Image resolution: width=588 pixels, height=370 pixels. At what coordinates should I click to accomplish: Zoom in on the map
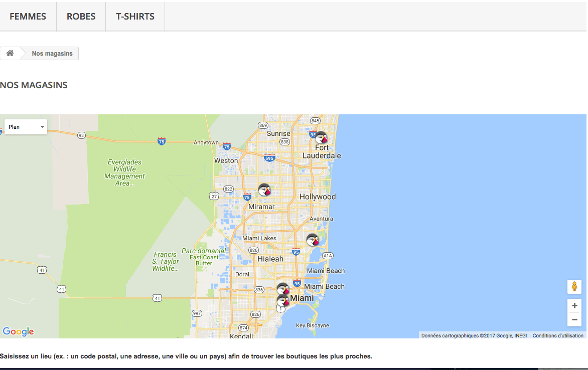click(574, 306)
